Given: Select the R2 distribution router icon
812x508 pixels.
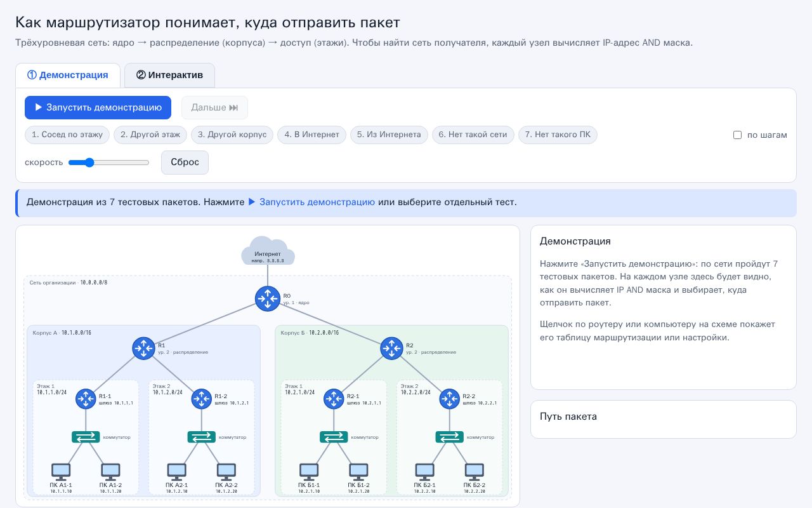Looking at the screenshot, I should [x=391, y=348].
